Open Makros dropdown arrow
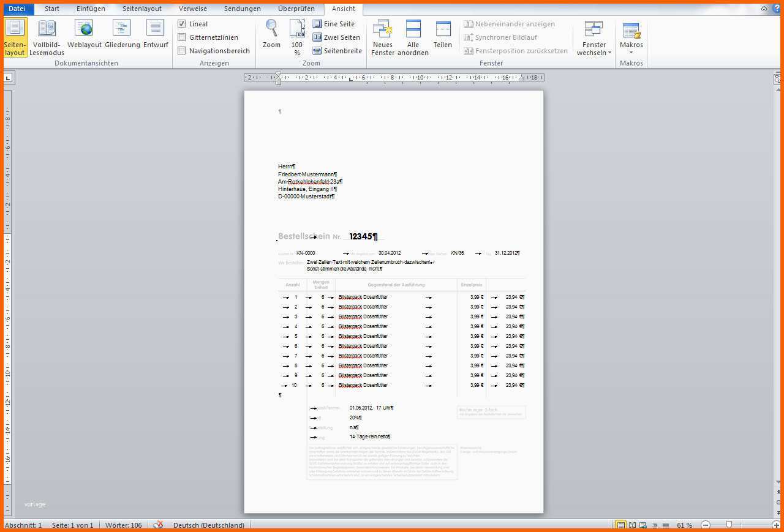Viewport: 784px width, 532px height. tap(631, 53)
